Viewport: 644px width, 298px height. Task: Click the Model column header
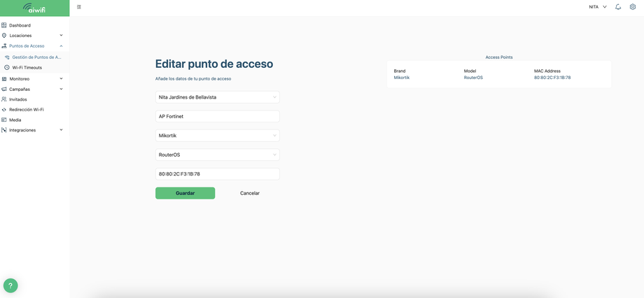pyautogui.click(x=470, y=71)
